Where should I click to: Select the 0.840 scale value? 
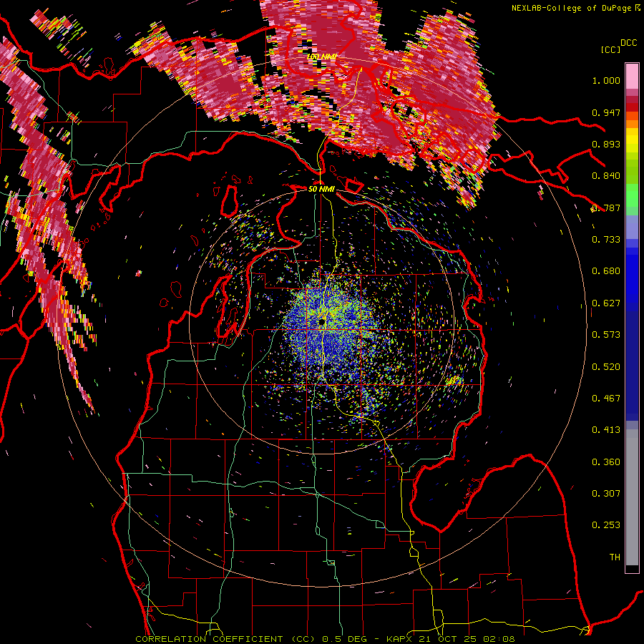pos(606,176)
